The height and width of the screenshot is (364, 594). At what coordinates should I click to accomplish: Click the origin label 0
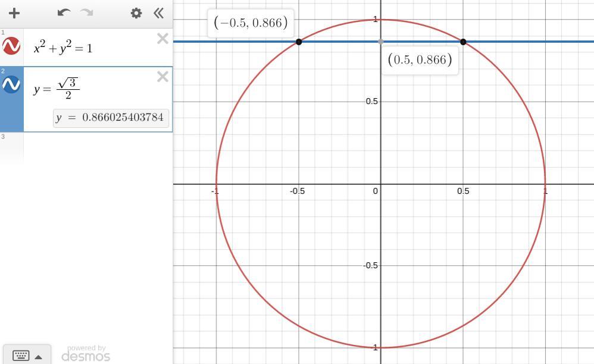[x=375, y=191]
